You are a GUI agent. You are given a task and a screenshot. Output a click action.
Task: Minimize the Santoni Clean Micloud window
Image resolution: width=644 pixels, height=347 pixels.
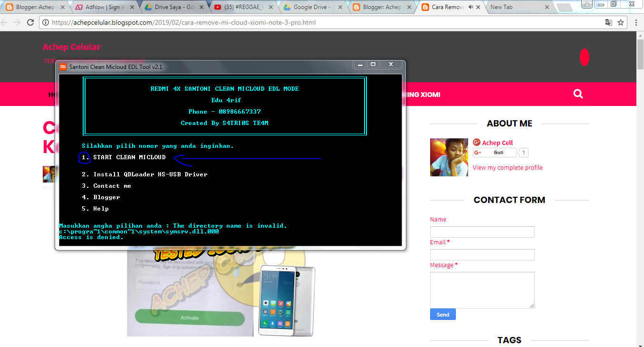[x=360, y=64]
